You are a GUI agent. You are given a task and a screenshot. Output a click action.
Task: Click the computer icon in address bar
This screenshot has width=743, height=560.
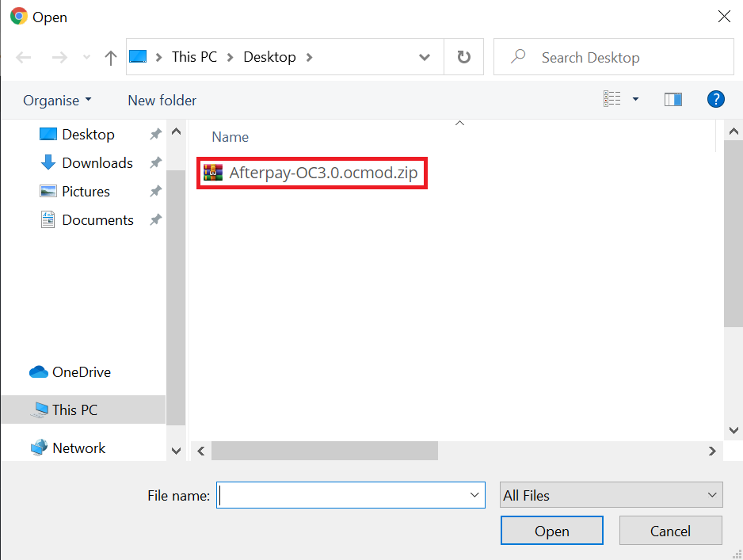coord(138,57)
